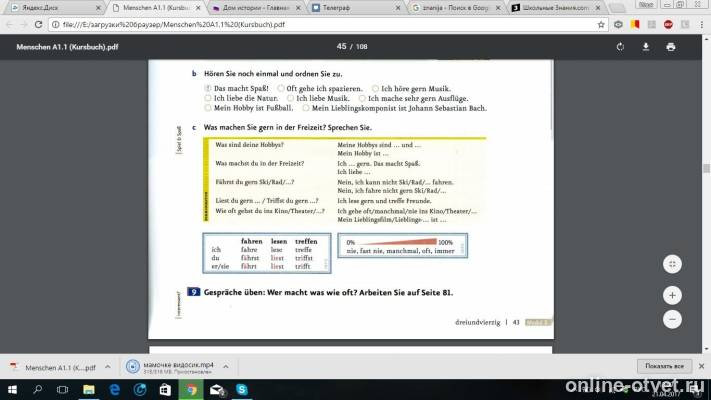Click the PDF title Menschen A1.1 (Kursbuch).pdf
Image resolution: width=711 pixels, height=400 pixels.
point(68,47)
